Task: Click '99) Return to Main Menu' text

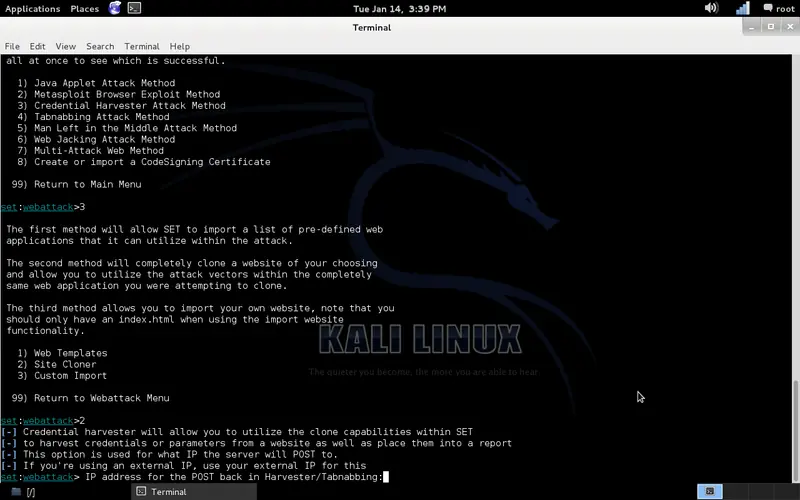Action: [x=77, y=184]
